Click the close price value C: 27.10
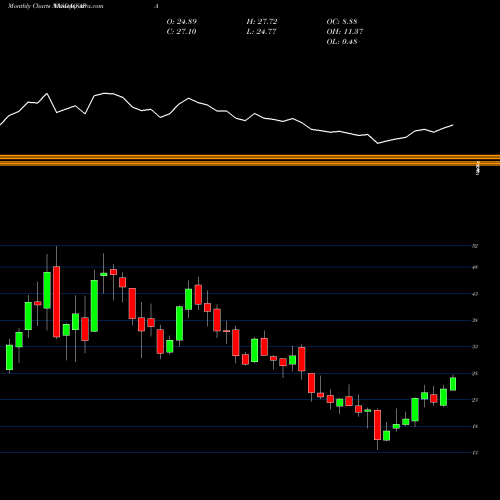The image size is (500, 500). (x=181, y=32)
